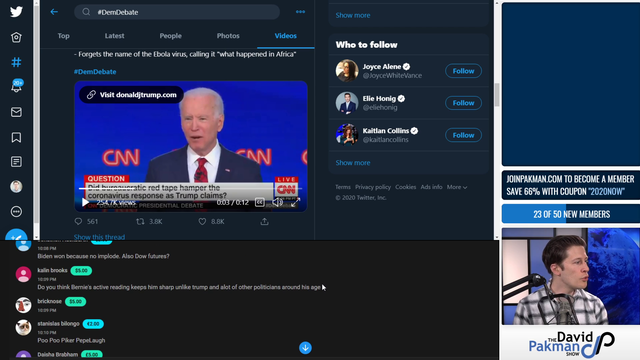The image size is (640, 360).
Task: Mute the video with the speaker icon
Action: pyautogui.click(x=277, y=202)
